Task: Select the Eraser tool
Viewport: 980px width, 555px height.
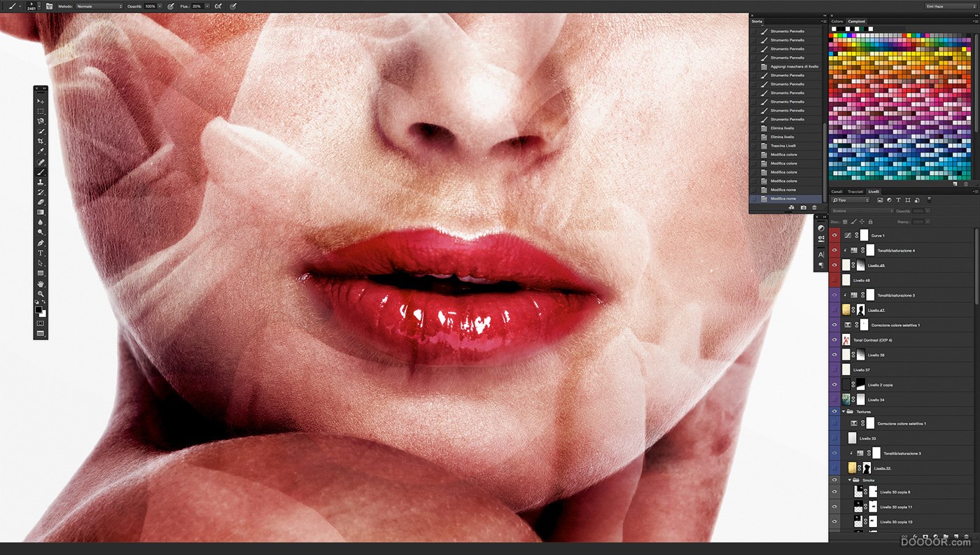Action: (41, 202)
